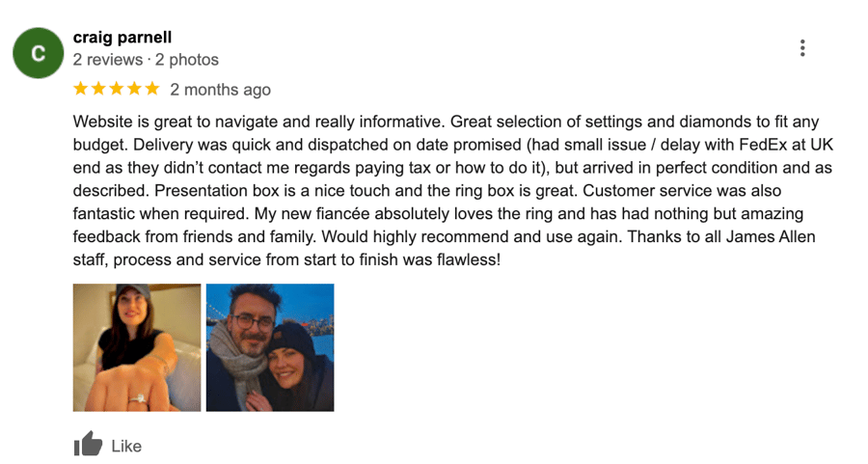
Task: Click the first gold rating star
Action: pos(81,89)
